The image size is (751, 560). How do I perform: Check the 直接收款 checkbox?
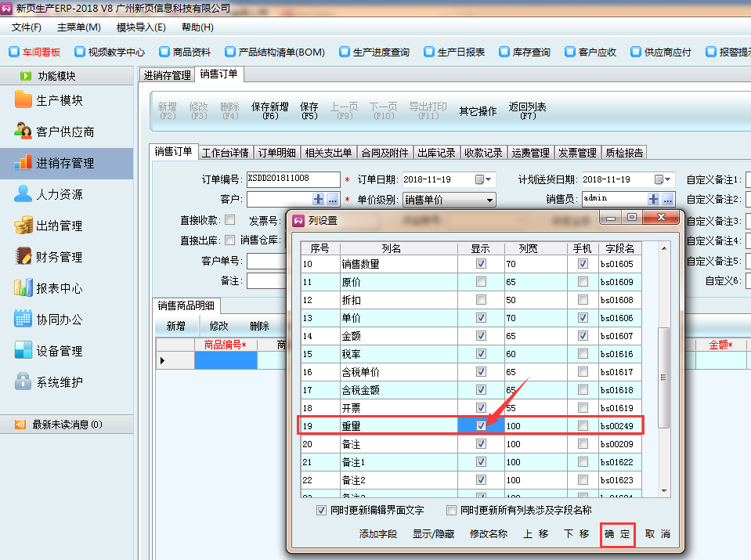point(230,220)
